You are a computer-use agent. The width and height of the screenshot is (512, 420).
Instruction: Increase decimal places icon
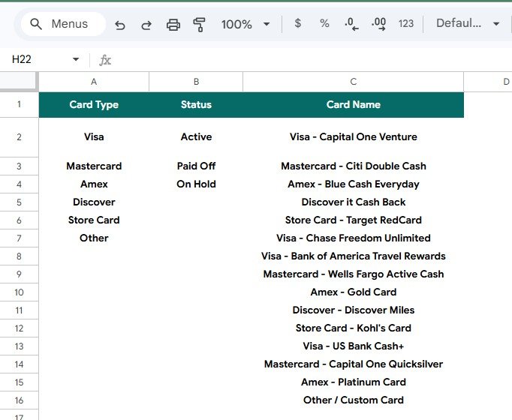tap(378, 24)
